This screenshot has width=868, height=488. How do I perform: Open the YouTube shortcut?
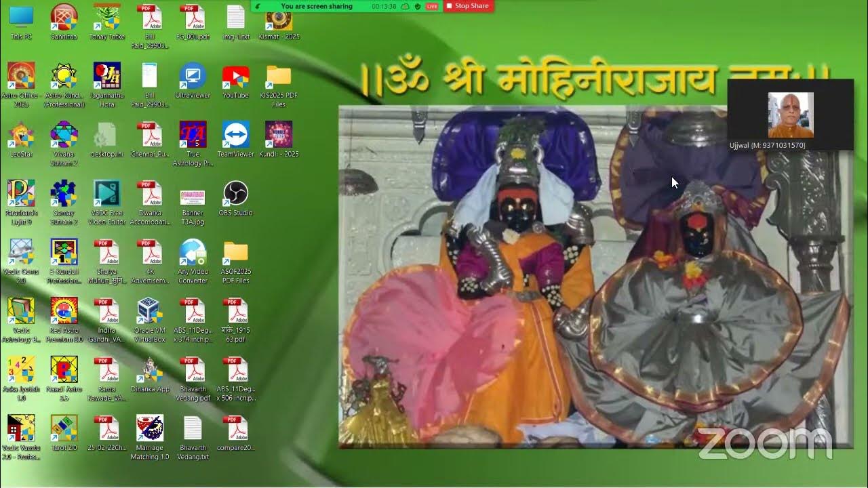pos(235,81)
